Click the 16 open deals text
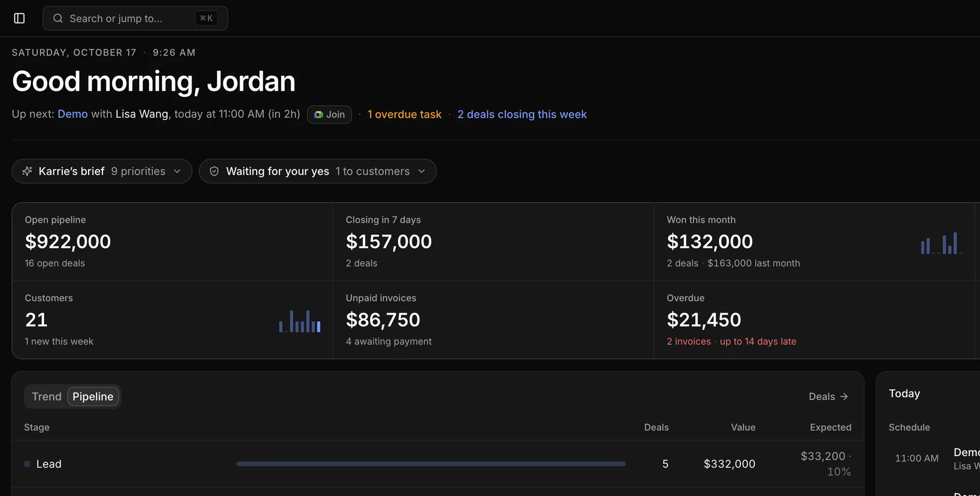This screenshot has width=980, height=496. point(55,263)
